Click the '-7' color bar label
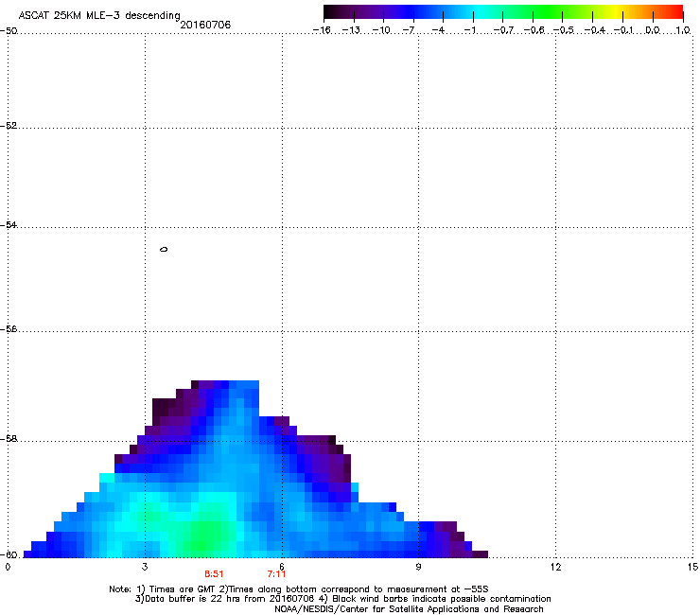Viewport: 700px width, 615px height. 408,30
